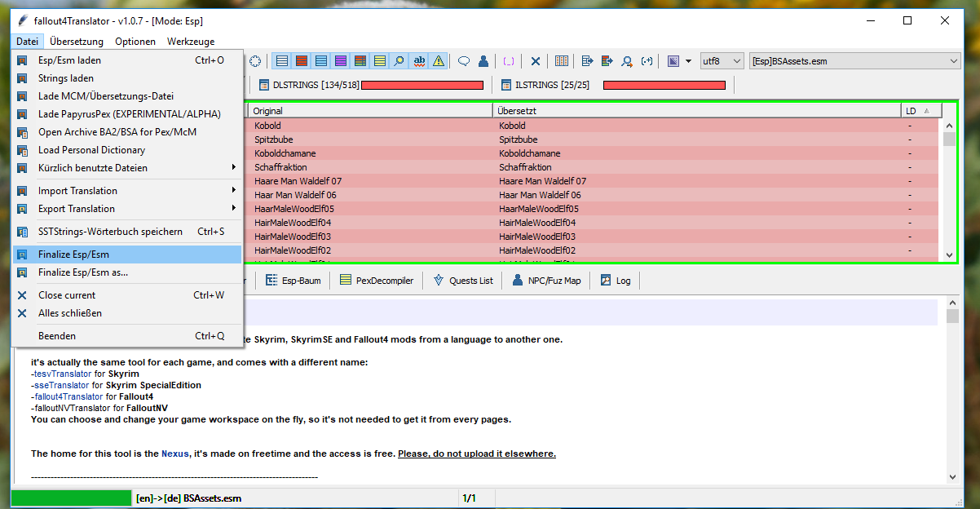The height and width of the screenshot is (509, 980).
Task: Click the column layout grid icon
Action: pyautogui.click(x=562, y=61)
